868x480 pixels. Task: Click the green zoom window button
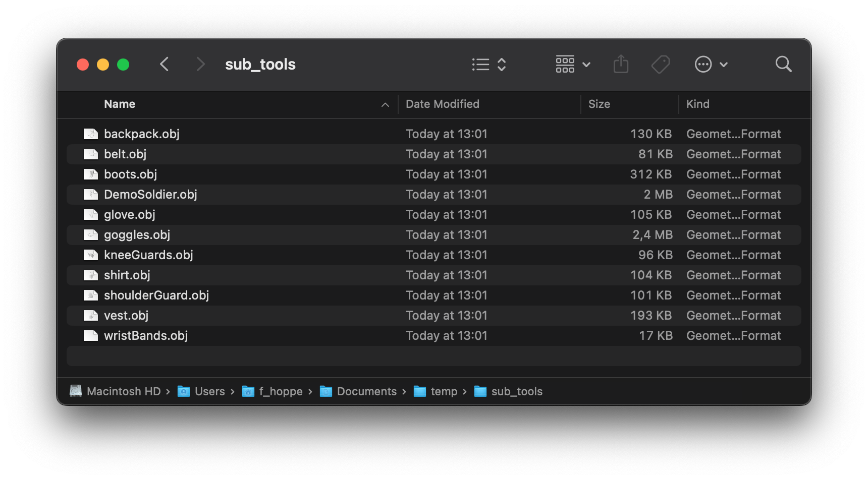[123, 64]
